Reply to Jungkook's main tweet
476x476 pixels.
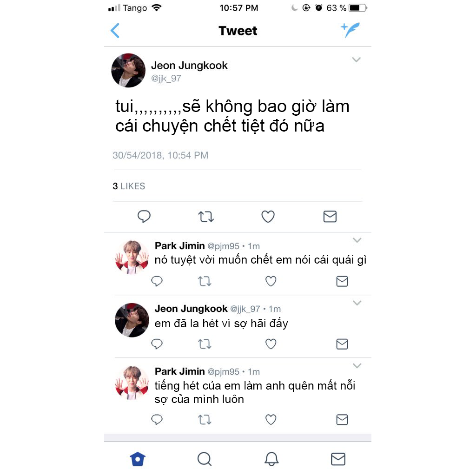(x=144, y=217)
